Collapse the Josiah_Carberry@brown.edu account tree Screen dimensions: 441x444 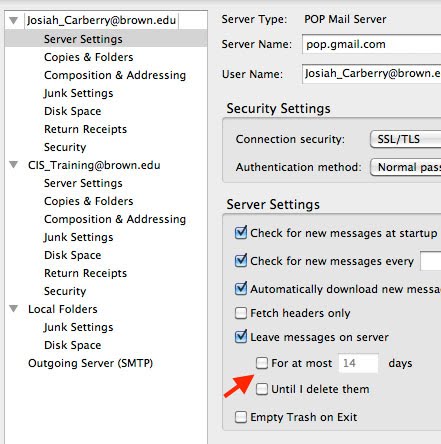coord(14,21)
